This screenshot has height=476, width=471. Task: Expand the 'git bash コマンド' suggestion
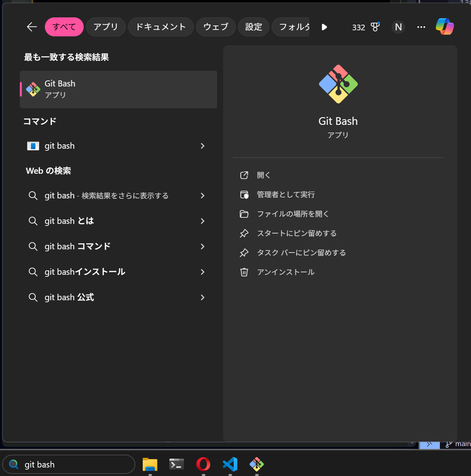202,246
